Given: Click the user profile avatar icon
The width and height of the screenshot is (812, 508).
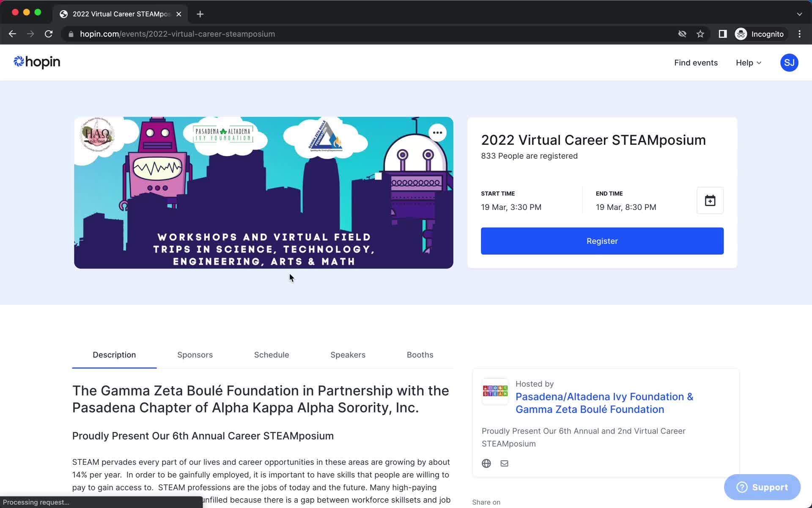Looking at the screenshot, I should tap(789, 63).
